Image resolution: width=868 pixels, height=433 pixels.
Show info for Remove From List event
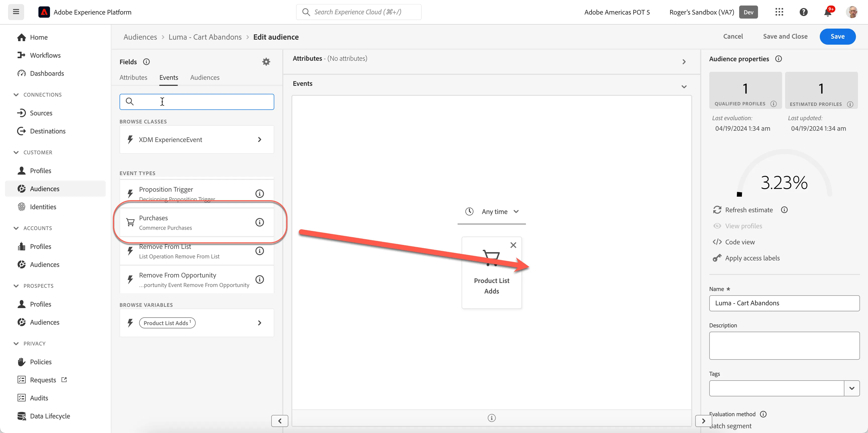click(259, 251)
